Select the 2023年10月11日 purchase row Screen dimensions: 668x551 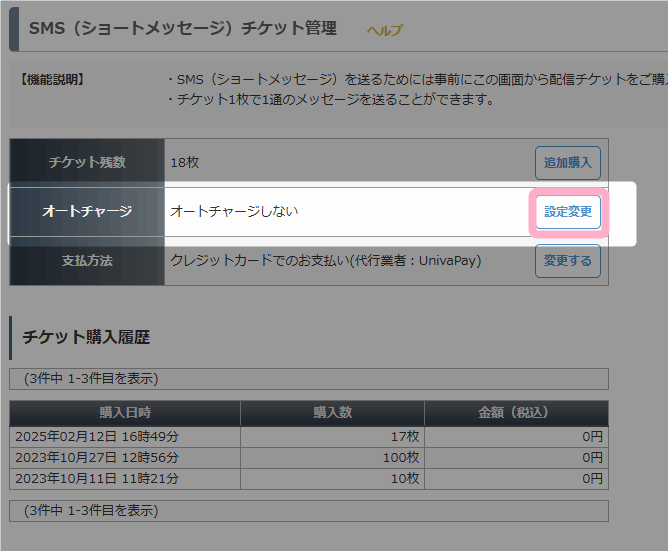tap(309, 479)
